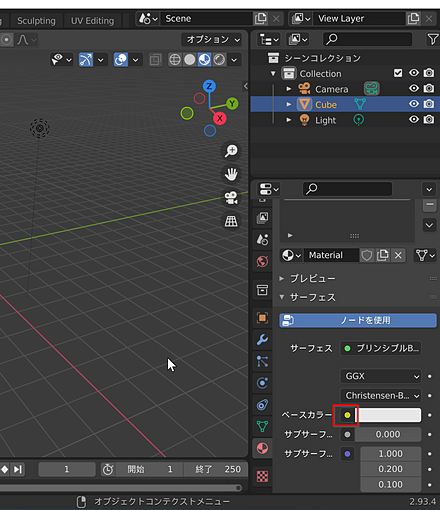The height and width of the screenshot is (510, 440).
Task: Disable Light in renders camera icon
Action: pyautogui.click(x=429, y=119)
